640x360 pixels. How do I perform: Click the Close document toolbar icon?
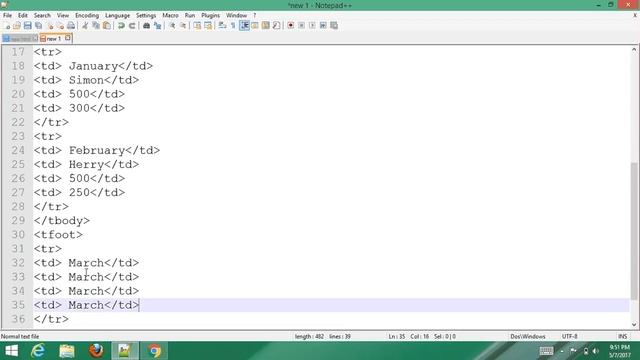click(x=50, y=26)
